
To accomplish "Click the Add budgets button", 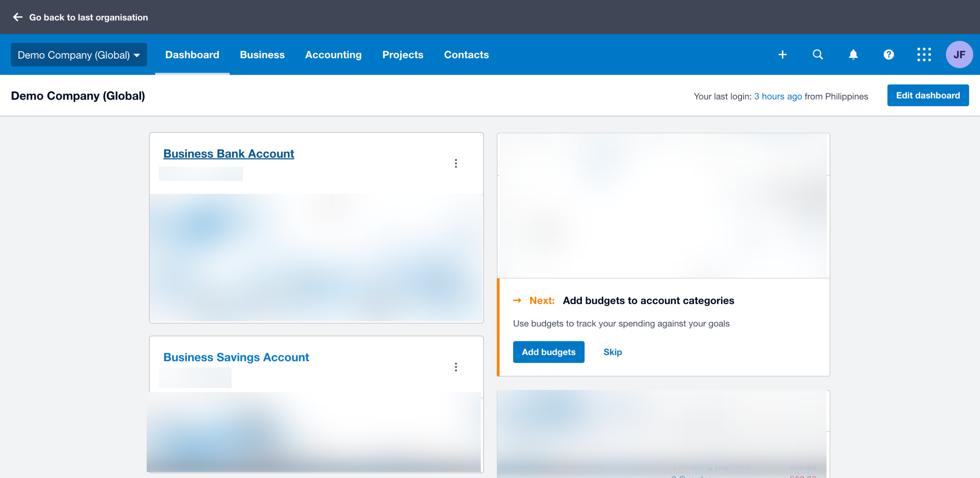I will pos(548,352).
